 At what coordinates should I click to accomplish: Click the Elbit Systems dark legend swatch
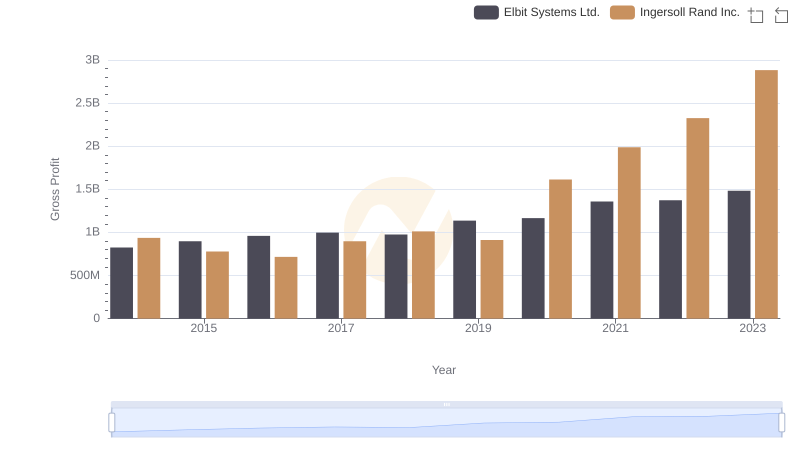486,12
